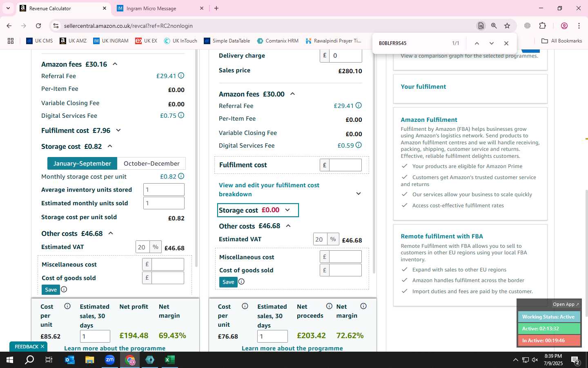Viewport: 588px width, 368px height.
Task: Click the left Save button
Action: click(x=51, y=290)
